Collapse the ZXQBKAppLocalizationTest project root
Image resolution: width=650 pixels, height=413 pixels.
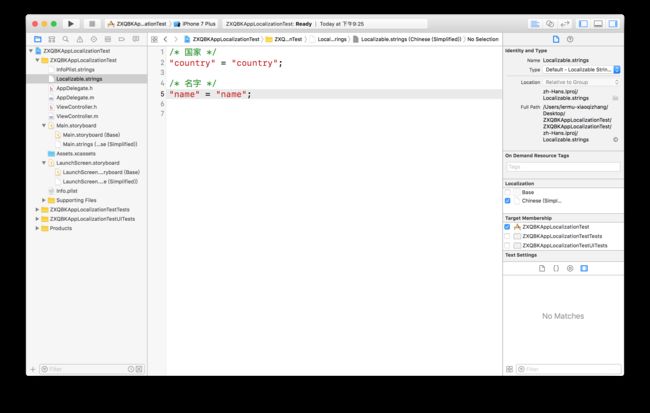coord(31,51)
